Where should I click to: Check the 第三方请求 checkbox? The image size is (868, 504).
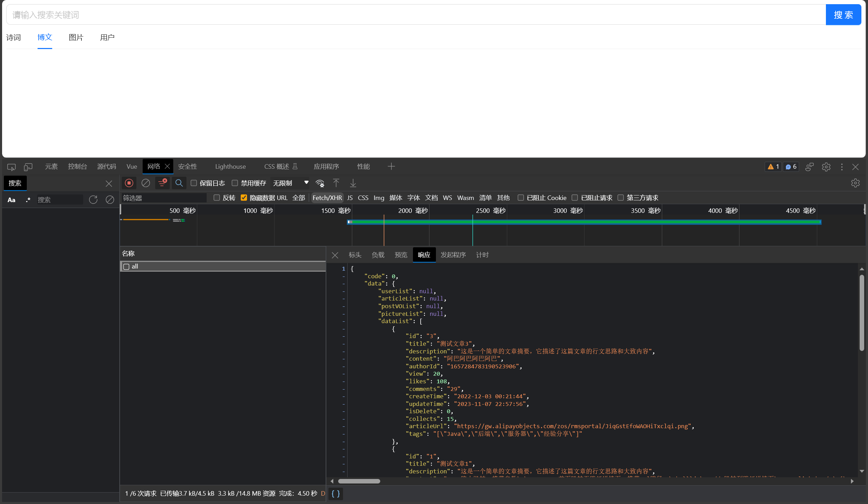(x=621, y=198)
